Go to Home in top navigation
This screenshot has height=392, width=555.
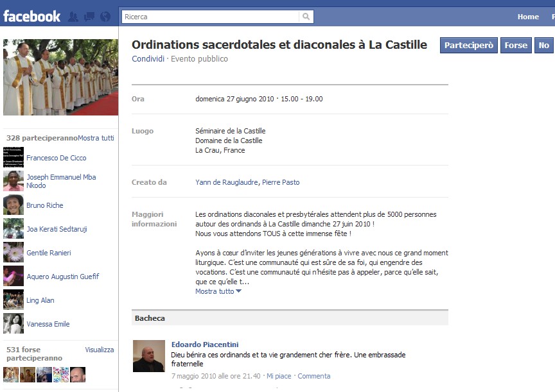click(528, 17)
